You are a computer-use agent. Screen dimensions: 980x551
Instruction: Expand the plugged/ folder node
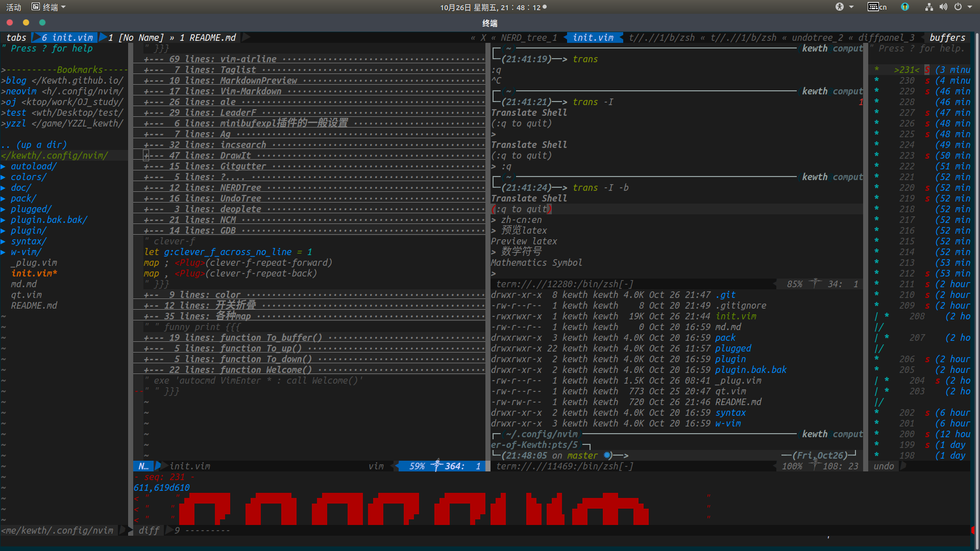31,209
